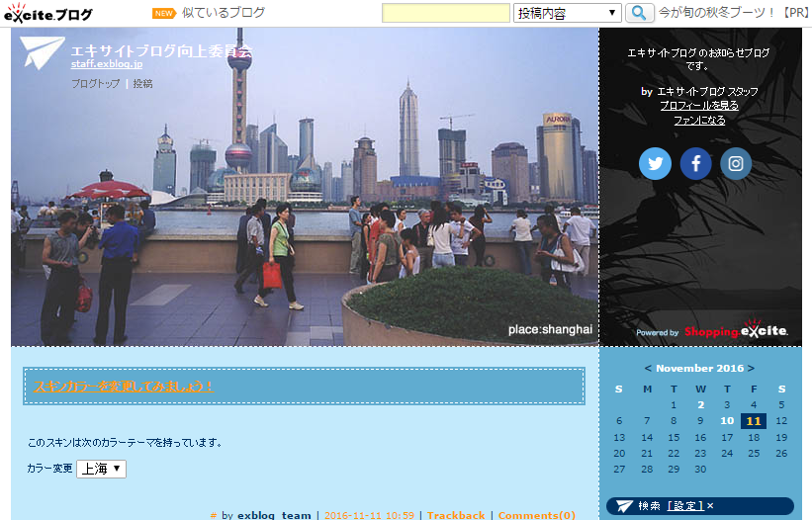Click the November 2016 calendar heading
This screenshot has height=520, width=812.
(x=699, y=369)
